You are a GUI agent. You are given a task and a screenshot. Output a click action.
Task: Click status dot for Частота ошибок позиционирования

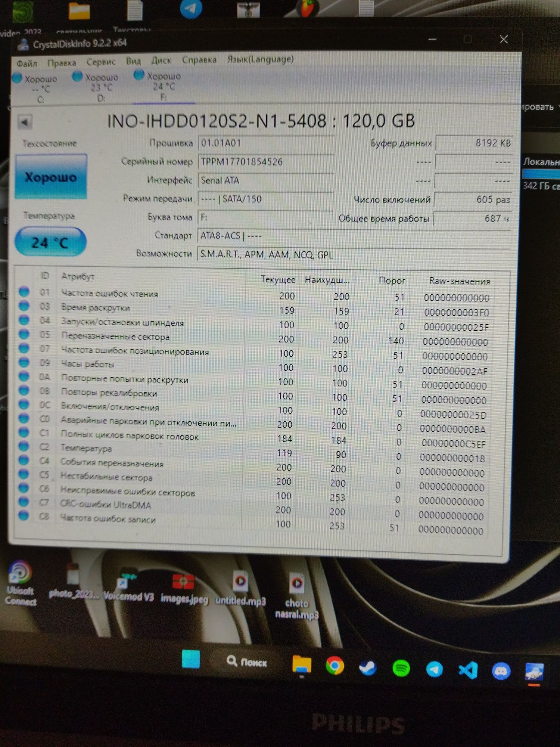(x=24, y=348)
